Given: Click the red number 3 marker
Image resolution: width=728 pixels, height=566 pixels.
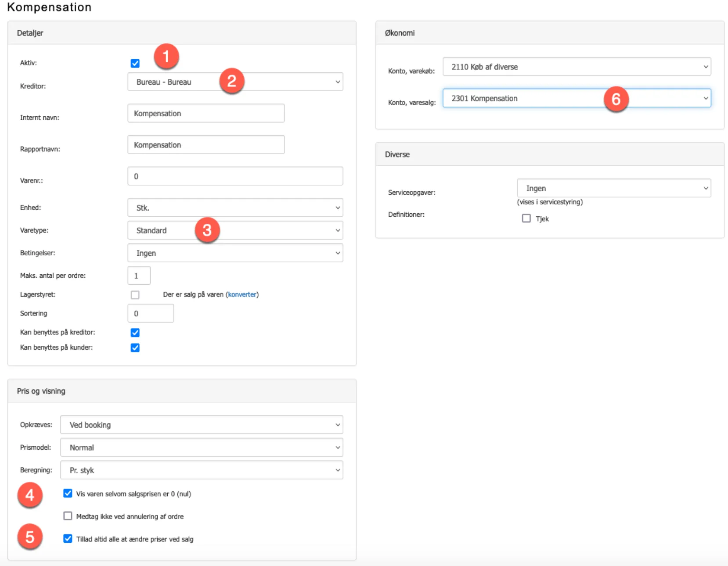Looking at the screenshot, I should 207,230.
